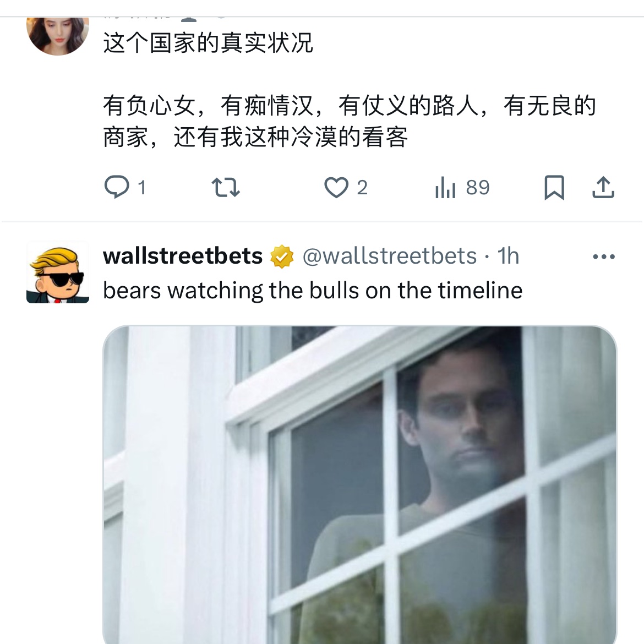Screen dimensions: 644x644
Task: Open the 1h timestamp of tweet
Action: click(x=508, y=256)
